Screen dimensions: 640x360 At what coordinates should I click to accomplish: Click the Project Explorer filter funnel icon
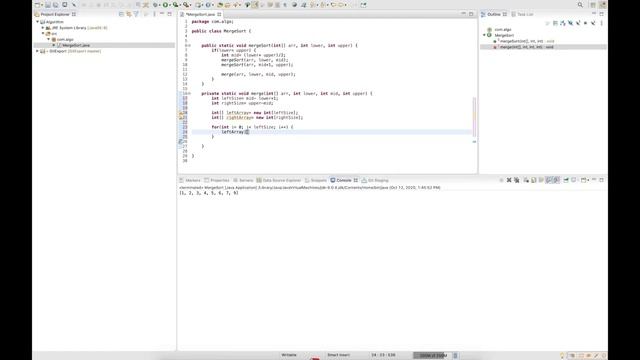click(x=136, y=14)
